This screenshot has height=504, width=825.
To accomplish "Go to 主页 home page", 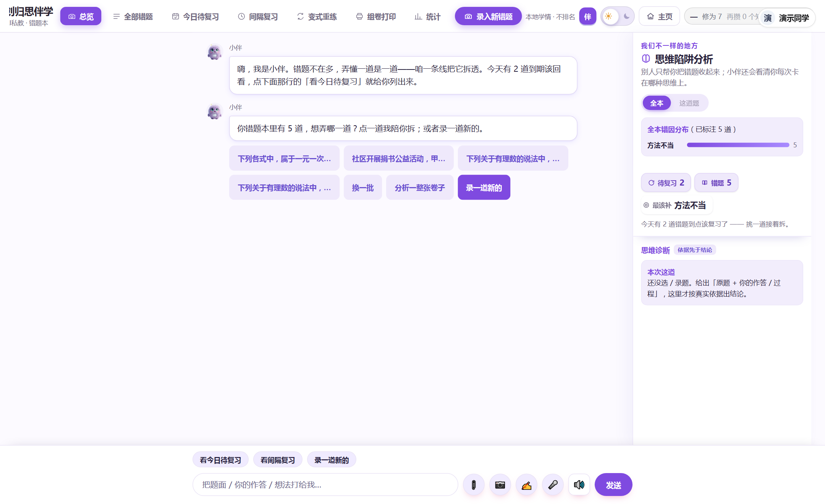I will pos(659,16).
